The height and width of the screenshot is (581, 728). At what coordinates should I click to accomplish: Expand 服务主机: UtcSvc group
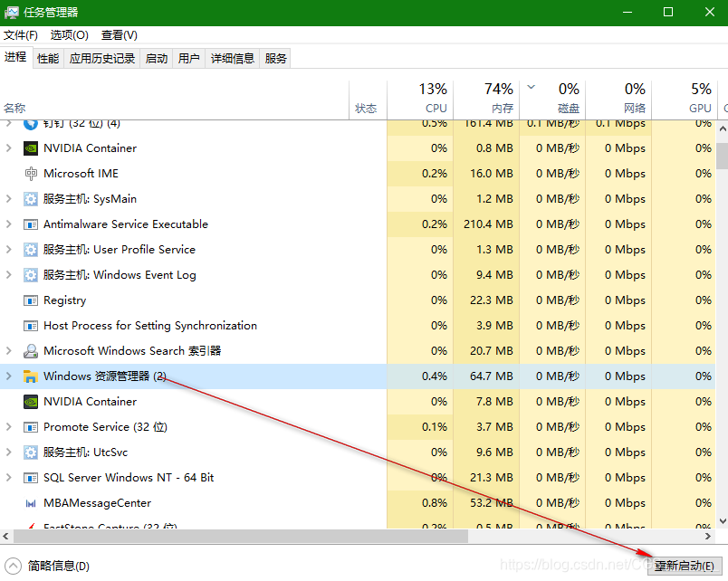click(x=8, y=452)
